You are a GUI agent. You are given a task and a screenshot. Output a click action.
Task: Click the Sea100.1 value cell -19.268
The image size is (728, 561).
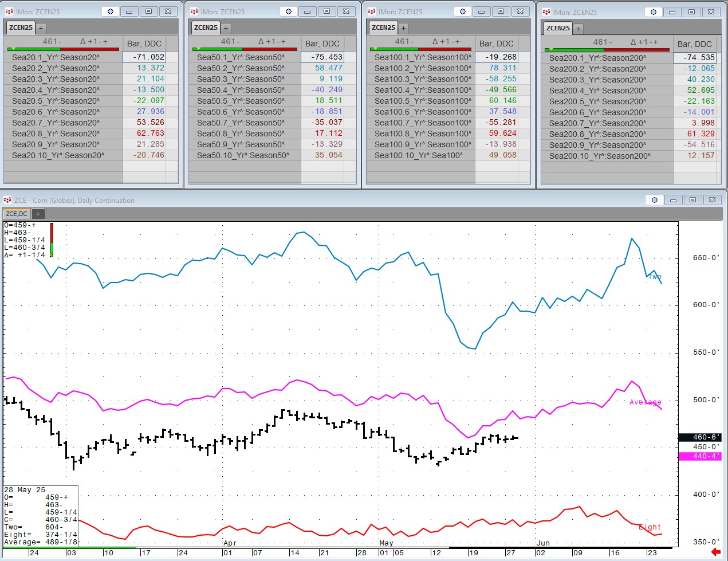(496, 57)
